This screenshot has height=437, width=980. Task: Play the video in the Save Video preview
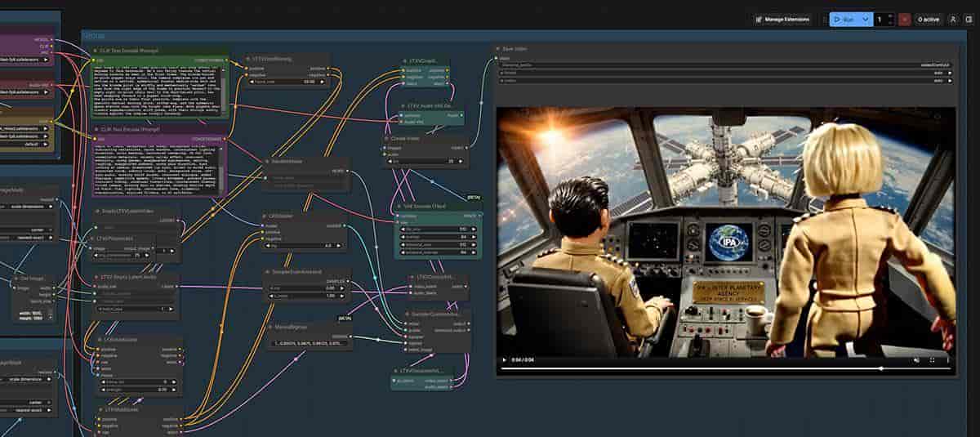point(505,360)
